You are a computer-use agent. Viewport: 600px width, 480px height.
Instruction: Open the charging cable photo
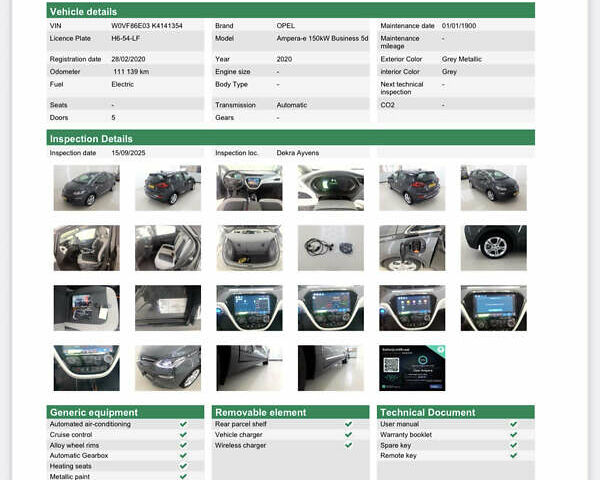point(330,247)
